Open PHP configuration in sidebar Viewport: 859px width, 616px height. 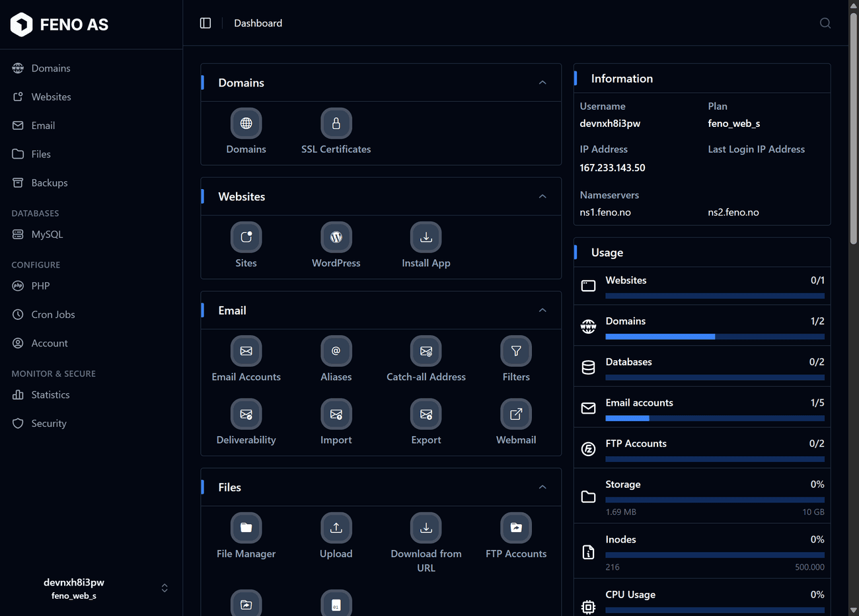[x=91, y=286]
